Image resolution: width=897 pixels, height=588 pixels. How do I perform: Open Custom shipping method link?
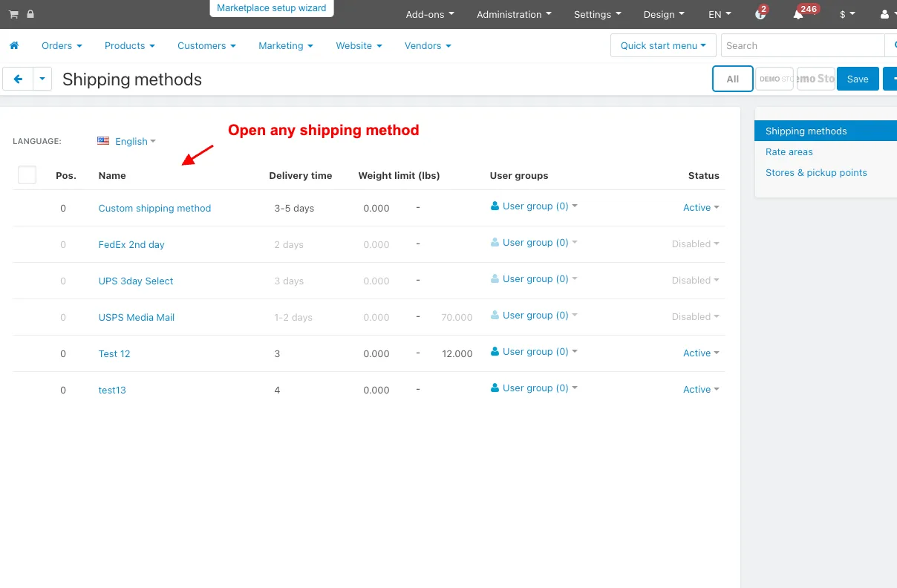point(154,208)
